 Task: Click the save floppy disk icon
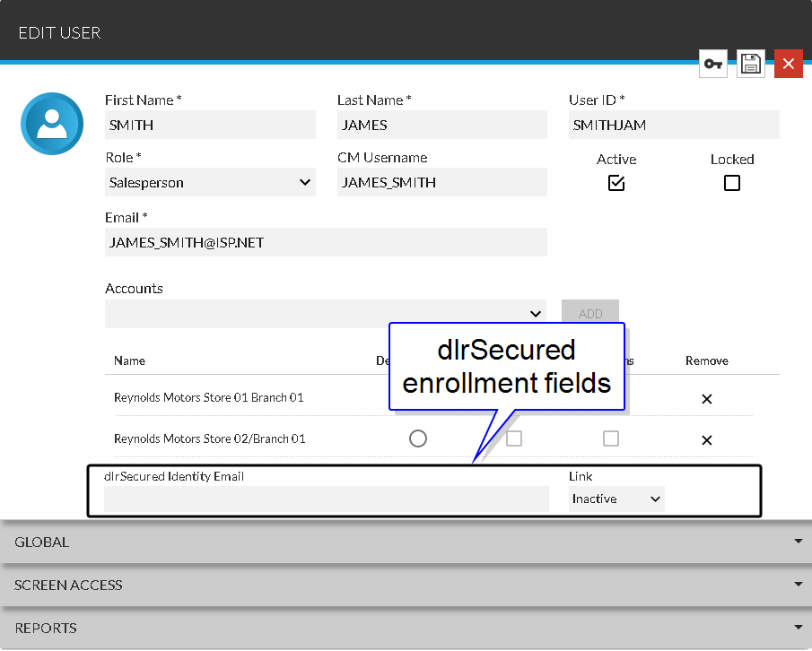coord(751,64)
